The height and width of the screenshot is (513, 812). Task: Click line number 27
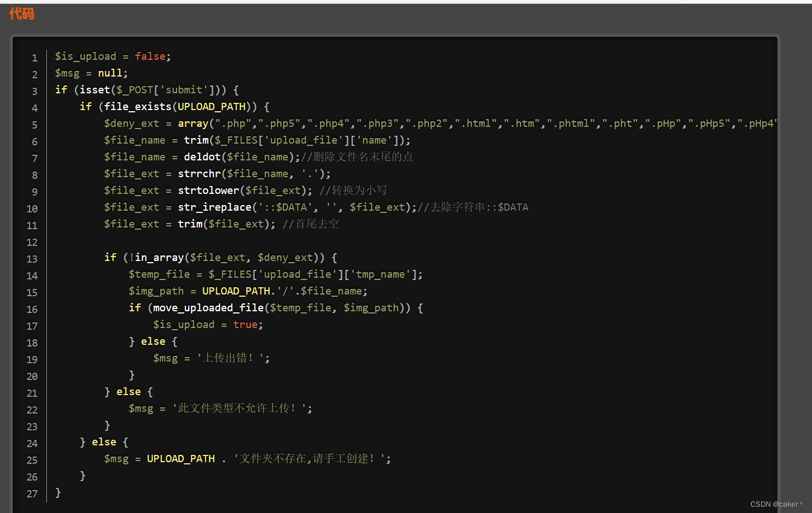pyautogui.click(x=32, y=494)
